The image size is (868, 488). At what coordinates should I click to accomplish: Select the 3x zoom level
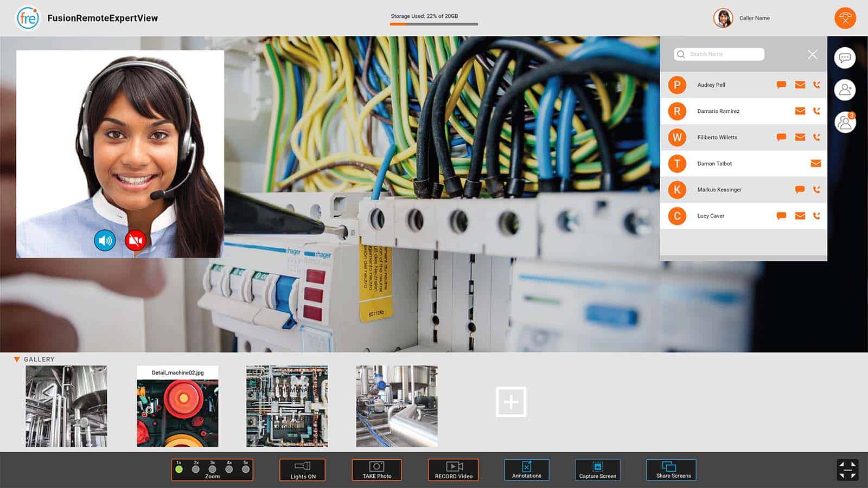point(213,469)
